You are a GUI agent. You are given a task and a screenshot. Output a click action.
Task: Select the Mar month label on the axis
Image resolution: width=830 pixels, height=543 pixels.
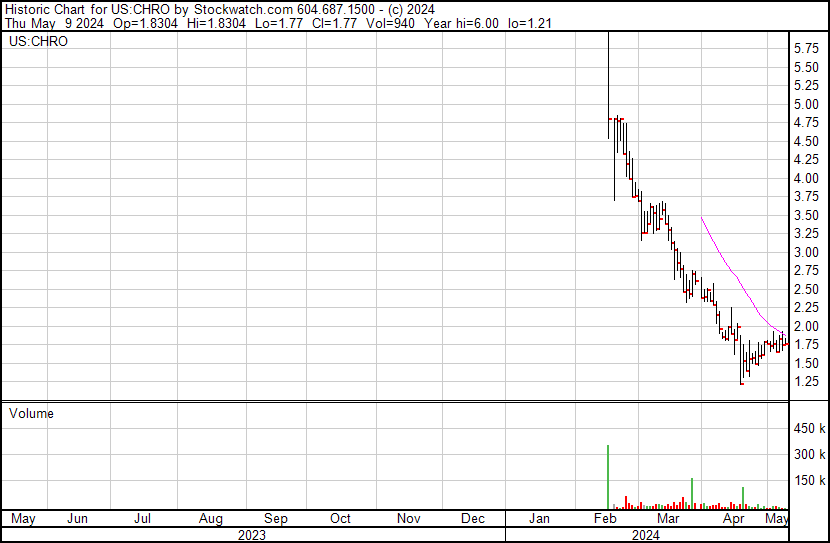click(668, 518)
